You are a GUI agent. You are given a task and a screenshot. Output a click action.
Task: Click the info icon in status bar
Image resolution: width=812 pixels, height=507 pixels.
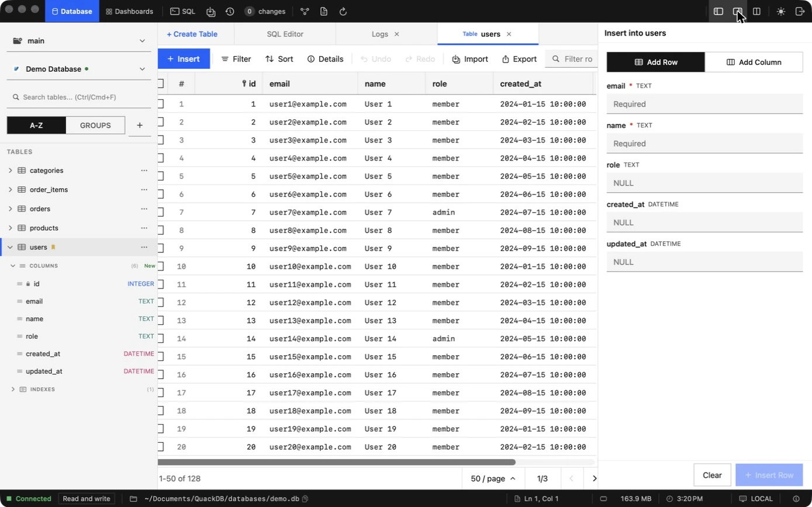click(796, 499)
